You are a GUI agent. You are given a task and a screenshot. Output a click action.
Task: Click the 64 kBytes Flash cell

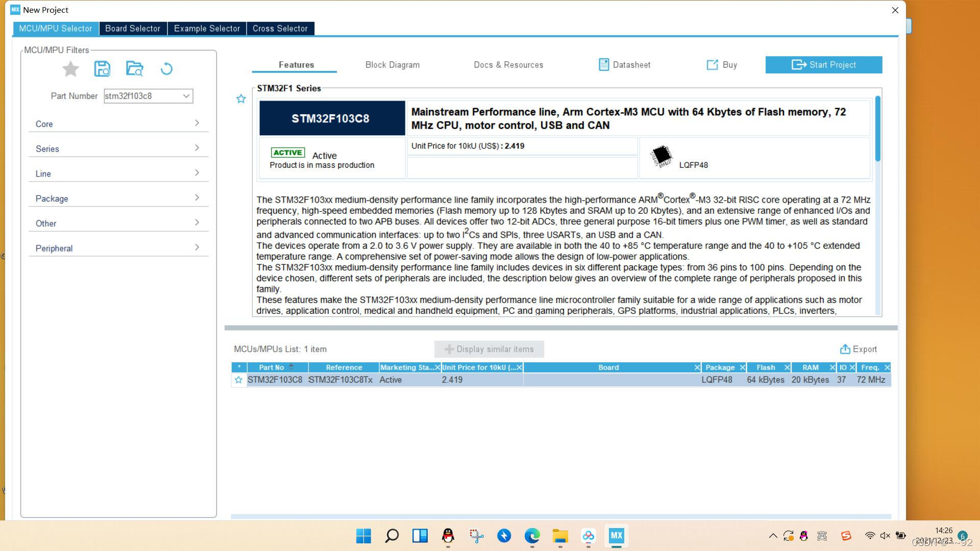[766, 380]
